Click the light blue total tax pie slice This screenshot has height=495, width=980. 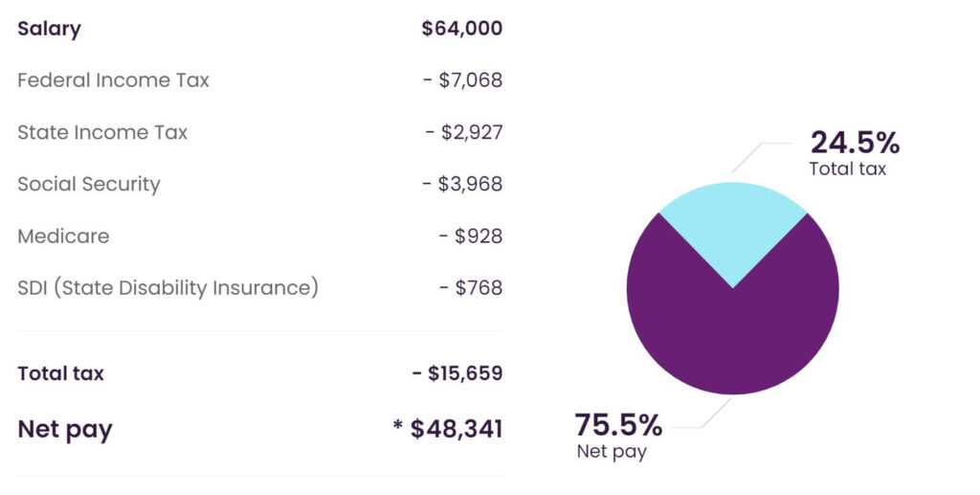coord(732,225)
